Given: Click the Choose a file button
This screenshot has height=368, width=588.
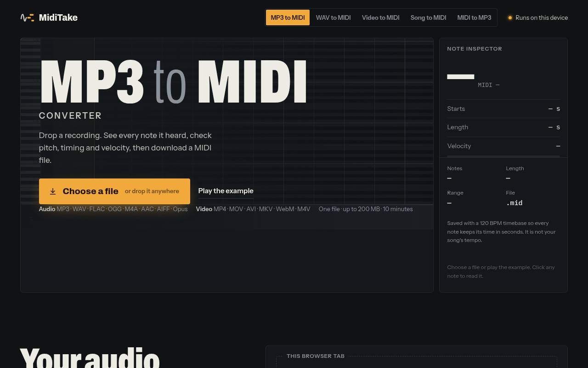Looking at the screenshot, I should (x=114, y=191).
